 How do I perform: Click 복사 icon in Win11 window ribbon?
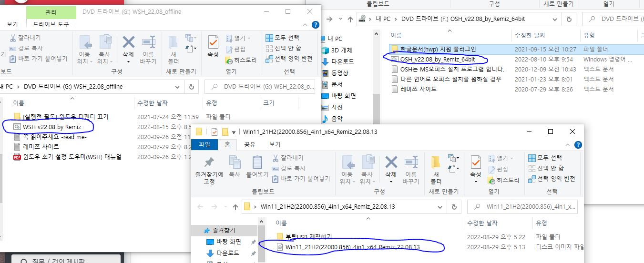(234, 167)
